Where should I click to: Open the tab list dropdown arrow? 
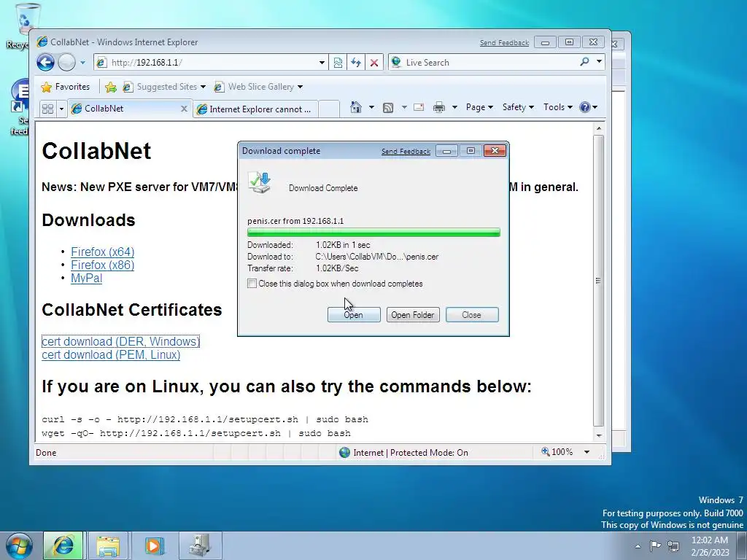(61, 109)
